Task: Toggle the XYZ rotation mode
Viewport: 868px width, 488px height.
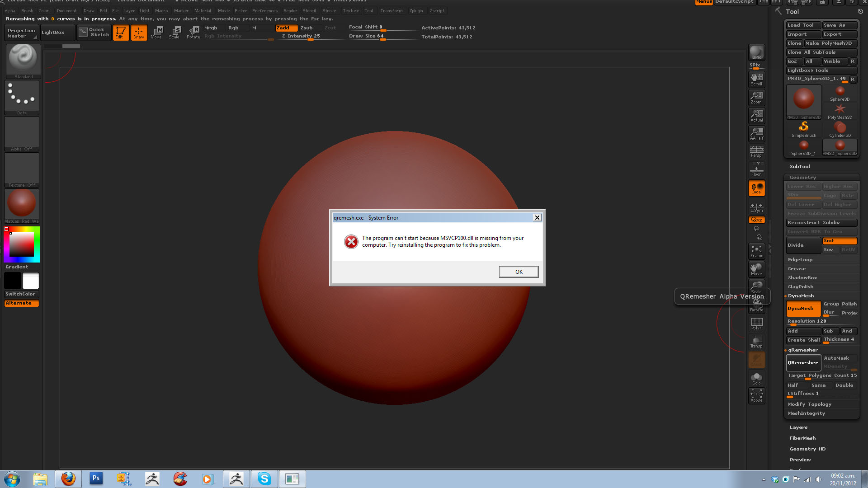Action: pos(756,220)
